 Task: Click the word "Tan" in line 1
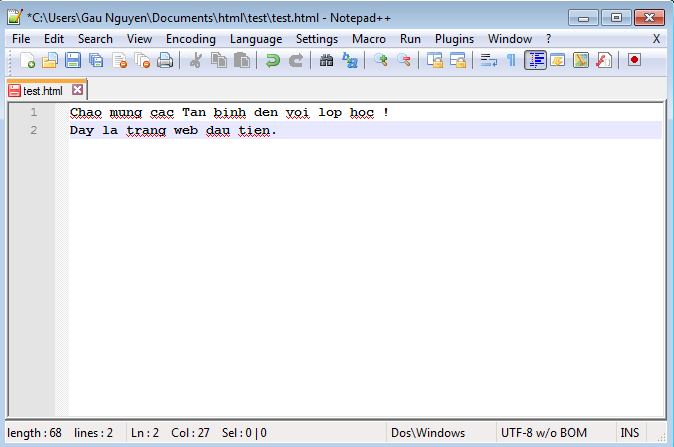[194, 113]
